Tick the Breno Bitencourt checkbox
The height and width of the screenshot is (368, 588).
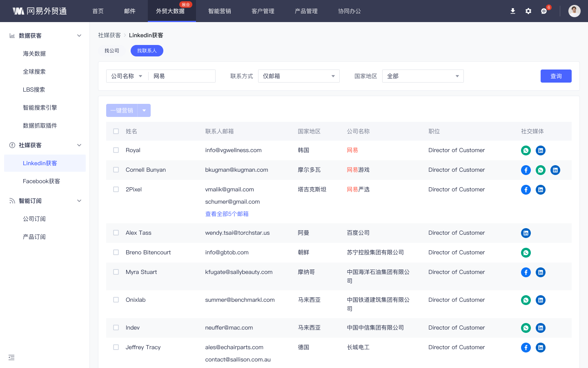(x=116, y=252)
